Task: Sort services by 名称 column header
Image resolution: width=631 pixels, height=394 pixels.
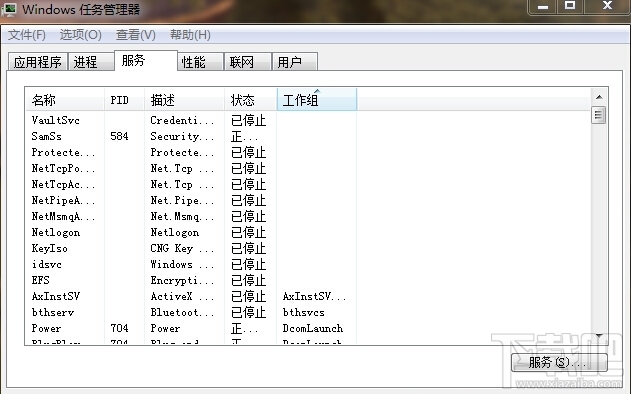Action: coord(65,100)
